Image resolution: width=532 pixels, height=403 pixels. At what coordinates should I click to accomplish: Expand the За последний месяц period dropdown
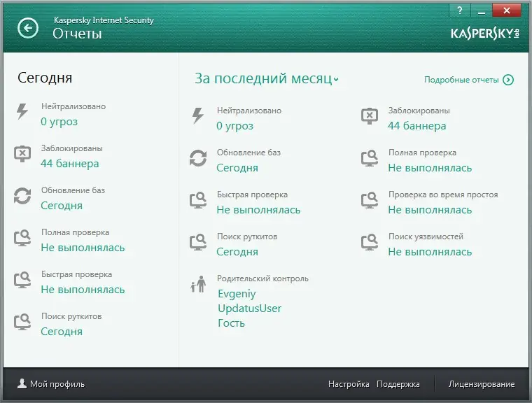point(267,78)
